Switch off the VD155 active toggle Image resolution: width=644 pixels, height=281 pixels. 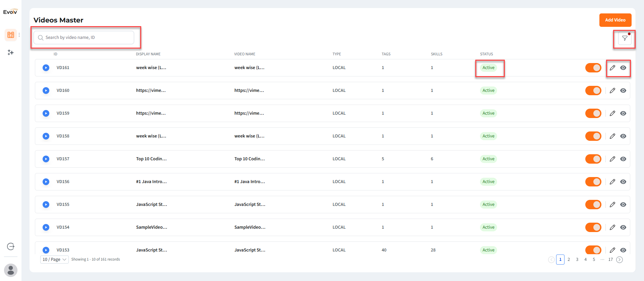593,205
